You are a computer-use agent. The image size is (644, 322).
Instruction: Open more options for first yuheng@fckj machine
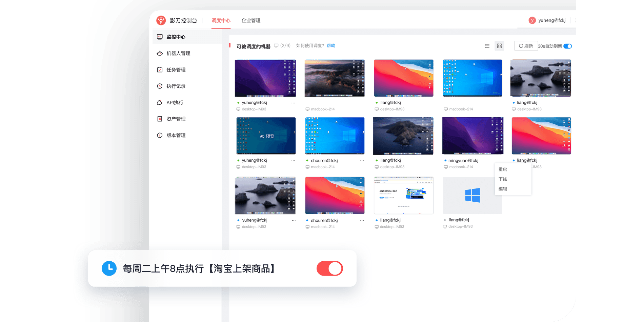click(293, 103)
